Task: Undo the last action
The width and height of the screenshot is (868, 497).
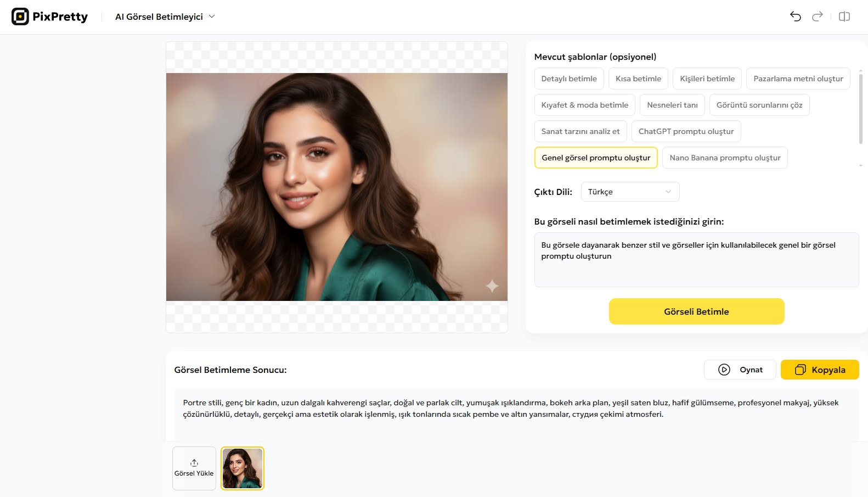Action: (x=795, y=16)
